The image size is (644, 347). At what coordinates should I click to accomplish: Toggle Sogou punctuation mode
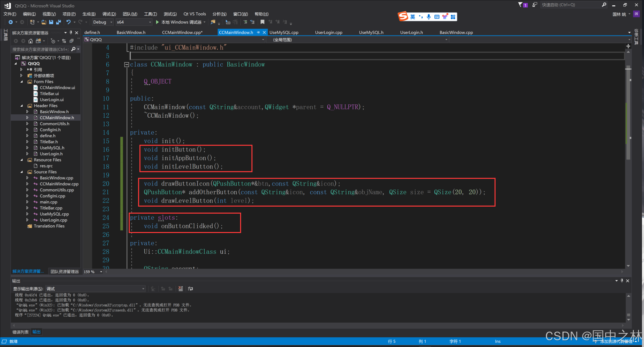421,17
